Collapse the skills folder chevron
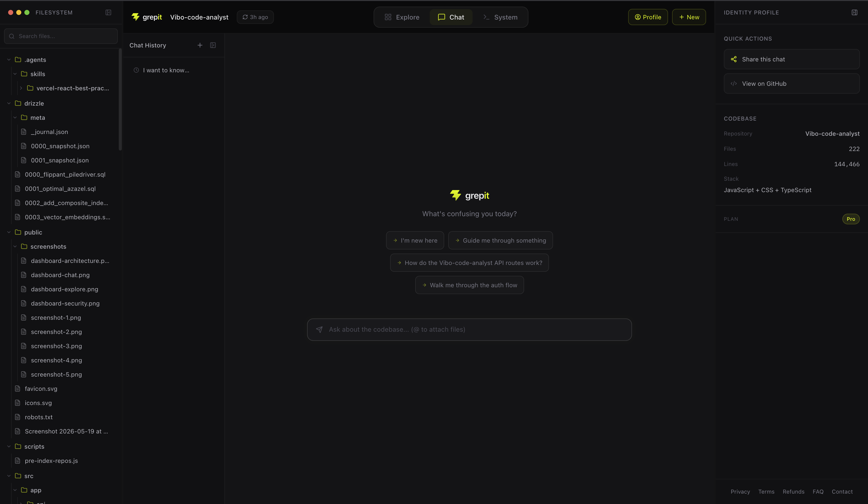868x504 pixels. [x=15, y=74]
